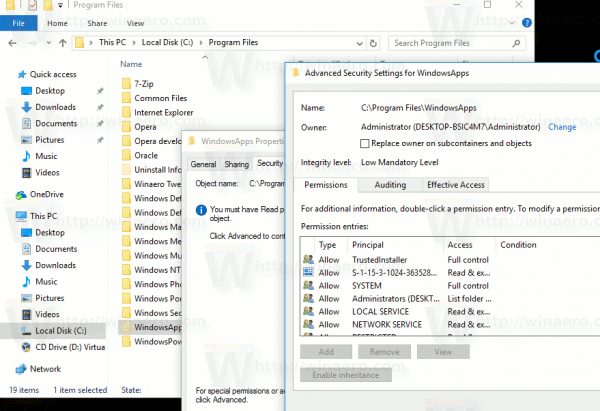Screen dimensions: 600x411
Task: Click the Search Program Files box
Action: [457, 43]
